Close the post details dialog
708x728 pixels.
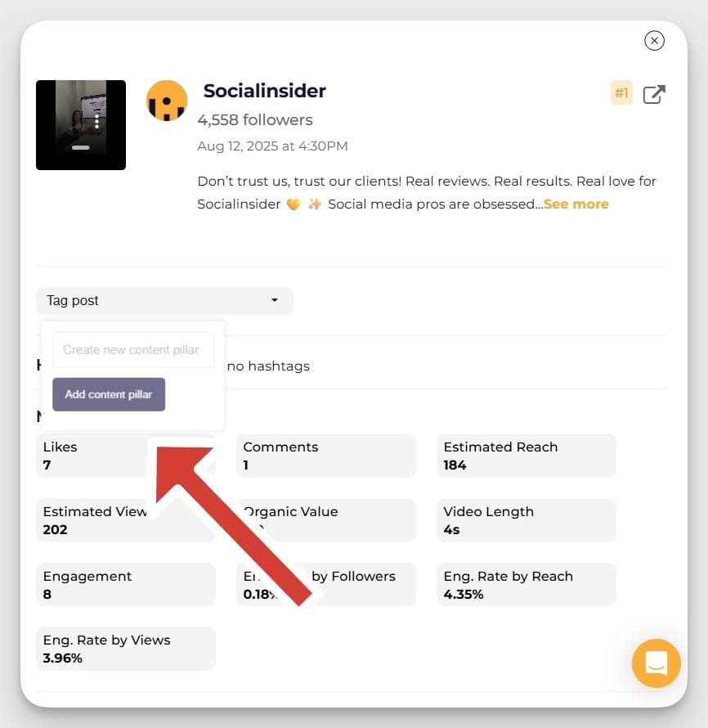click(x=654, y=41)
